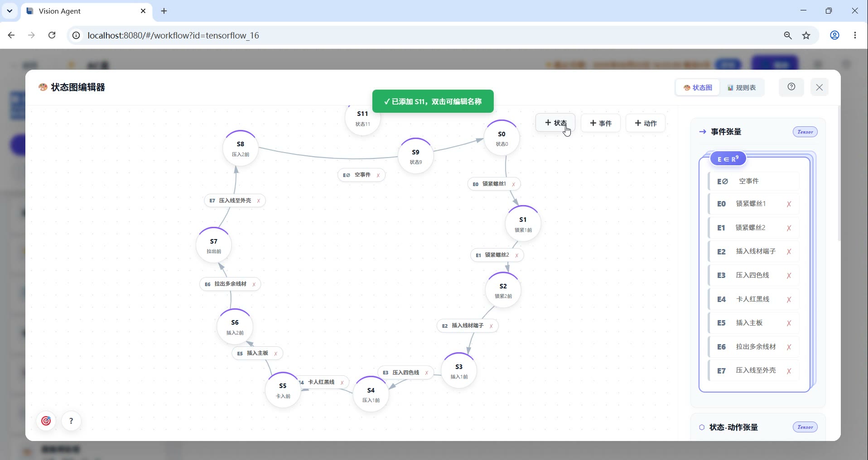Open a new browser tab
The image size is (868, 460).
[x=164, y=11]
